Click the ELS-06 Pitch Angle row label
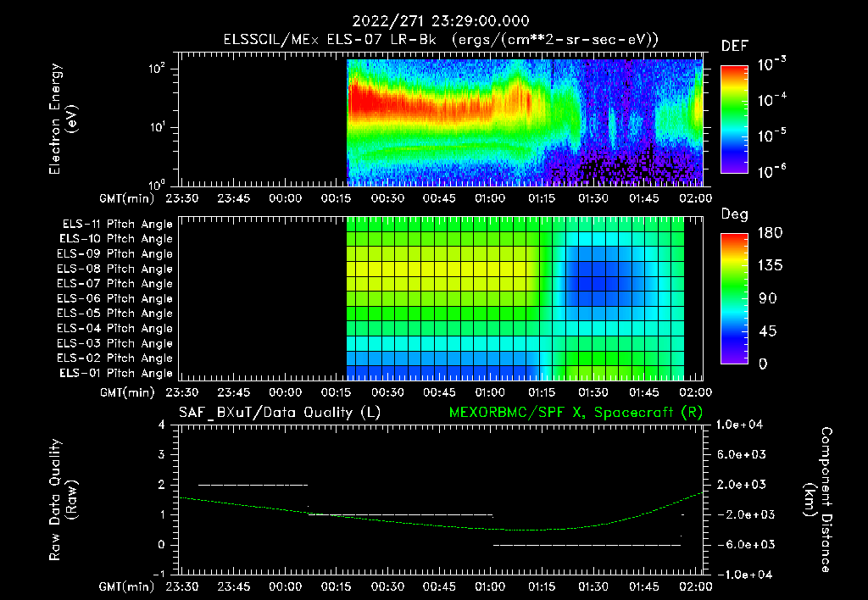The height and width of the screenshot is (600, 868). click(115, 298)
